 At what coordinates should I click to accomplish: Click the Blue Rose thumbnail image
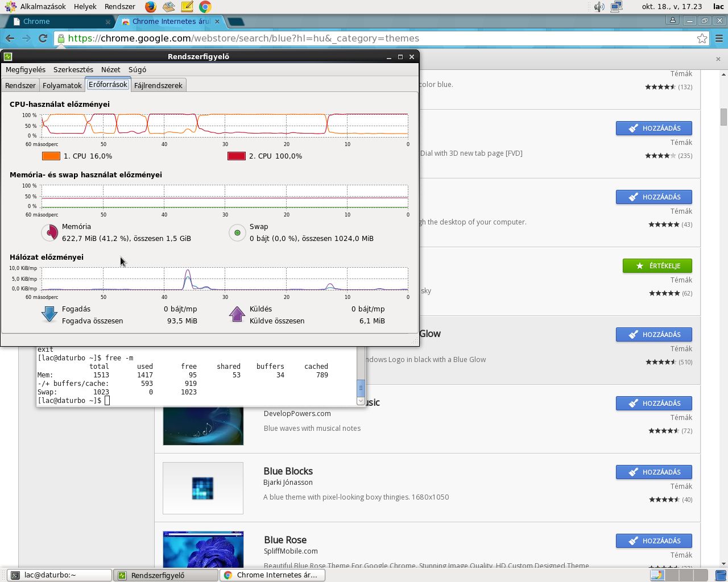pos(203,549)
